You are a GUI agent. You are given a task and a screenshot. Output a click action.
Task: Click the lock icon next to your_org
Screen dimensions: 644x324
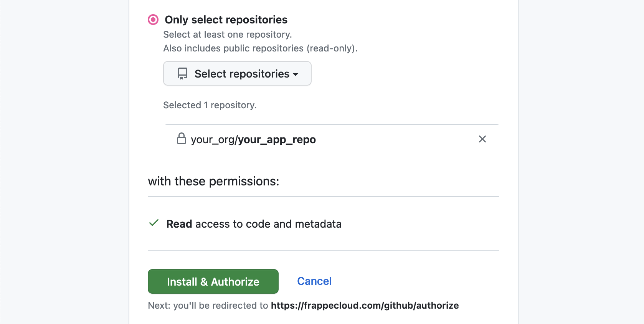182,139
